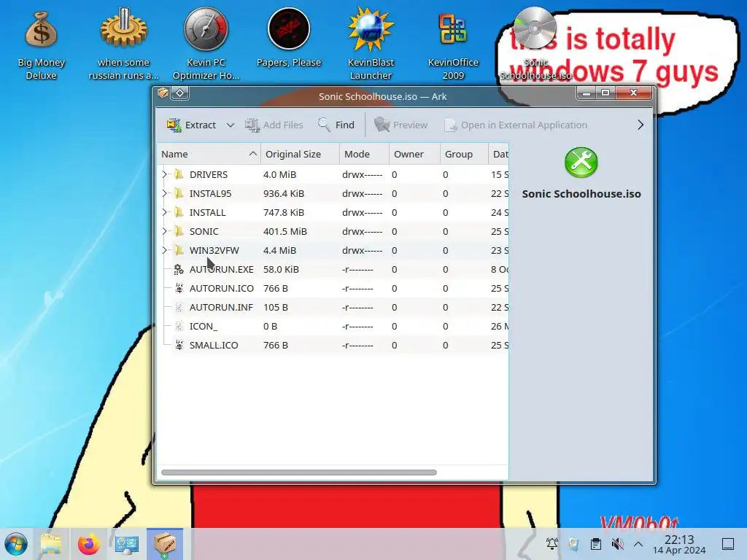Expand the DRIVERS folder
747x560 pixels.
[x=164, y=174]
